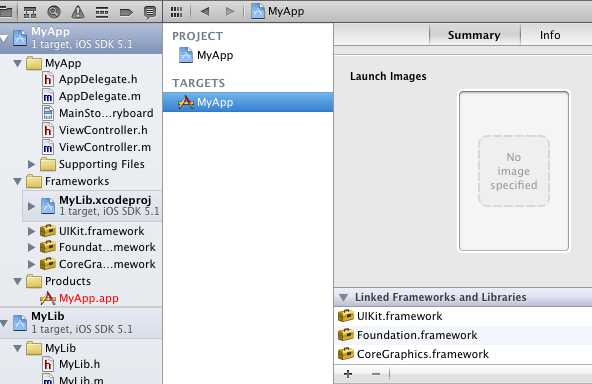Expand Foundation framework in navigator

tap(32, 247)
